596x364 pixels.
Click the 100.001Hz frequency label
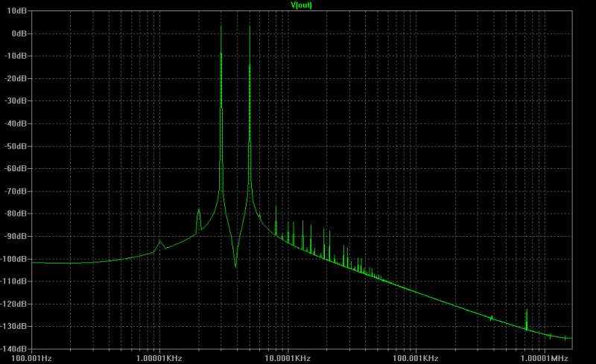[x=31, y=358]
